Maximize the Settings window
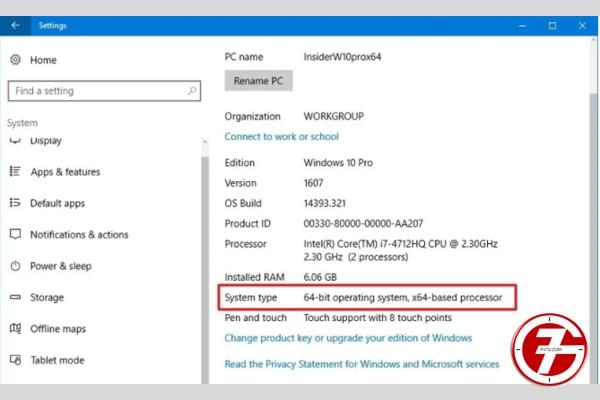600x400 pixels. click(x=552, y=25)
